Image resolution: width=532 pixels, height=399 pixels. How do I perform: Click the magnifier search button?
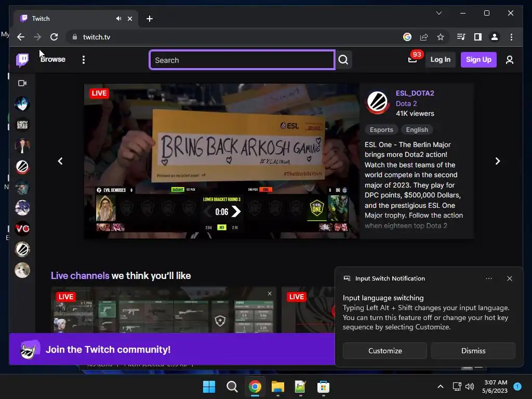[x=343, y=60]
